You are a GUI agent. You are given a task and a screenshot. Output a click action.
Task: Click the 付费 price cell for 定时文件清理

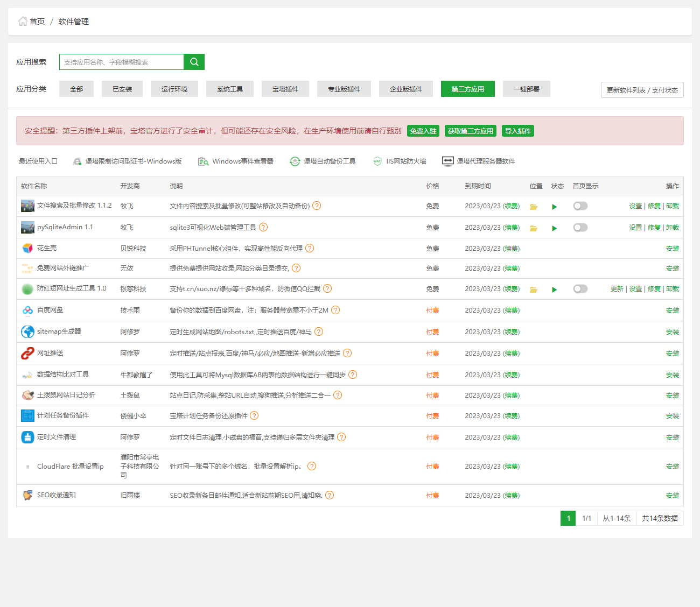[x=432, y=437]
